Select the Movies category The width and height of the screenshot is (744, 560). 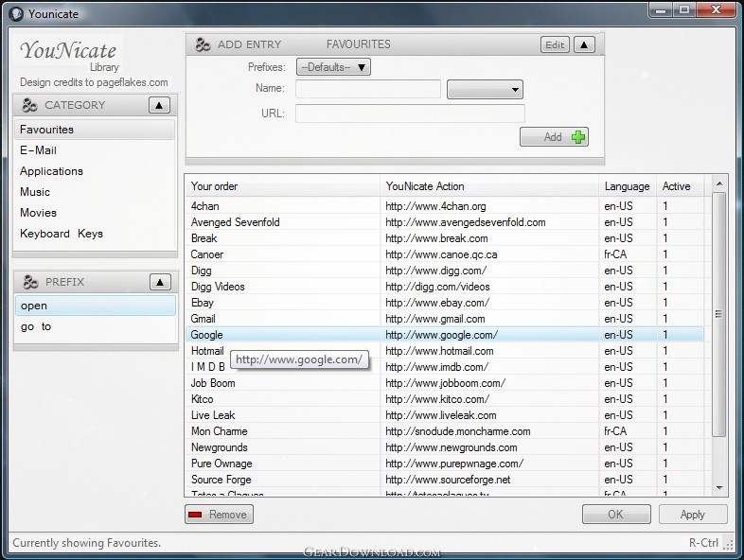click(95, 213)
